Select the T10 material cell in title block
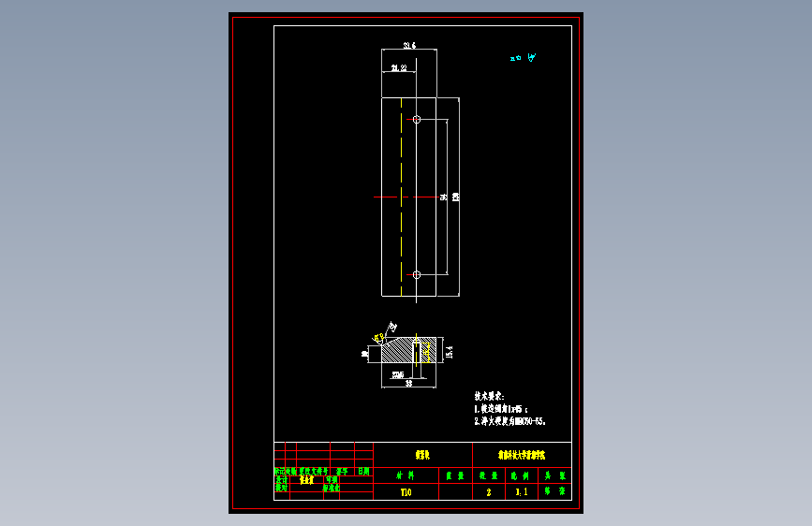 pos(406,492)
